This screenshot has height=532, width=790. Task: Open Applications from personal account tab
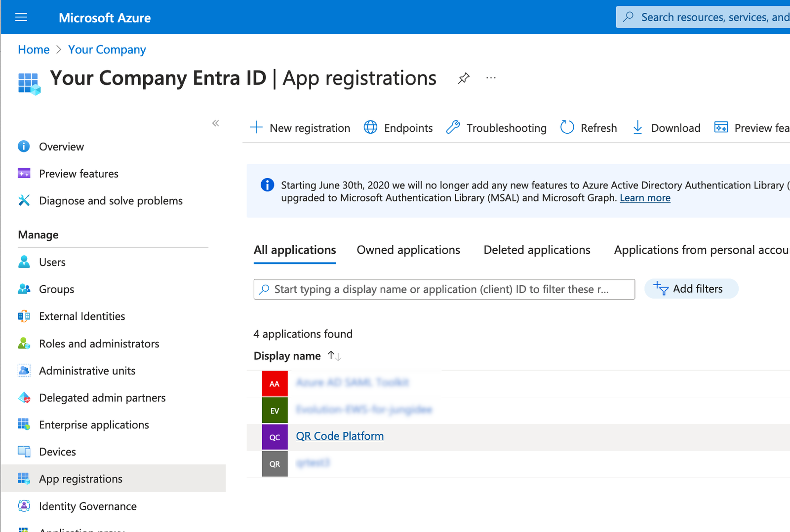click(702, 250)
